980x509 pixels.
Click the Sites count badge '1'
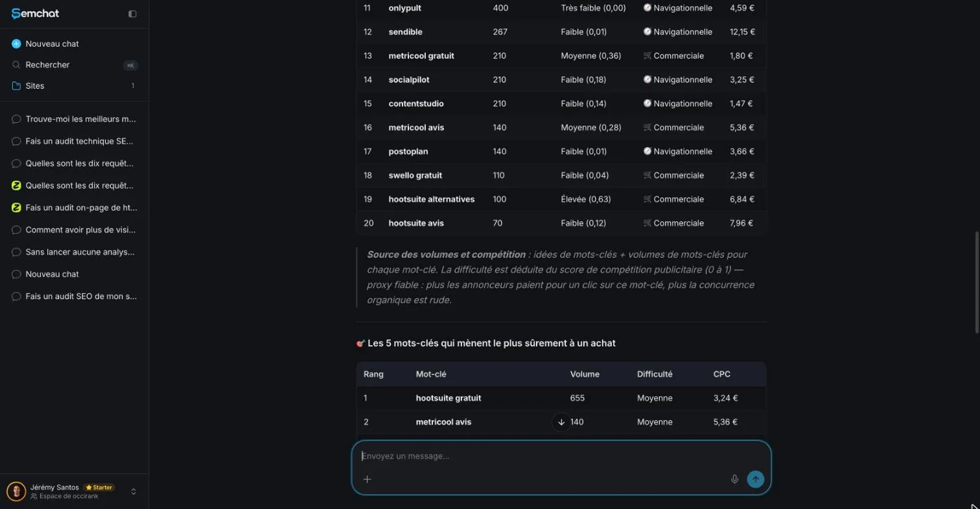(133, 85)
